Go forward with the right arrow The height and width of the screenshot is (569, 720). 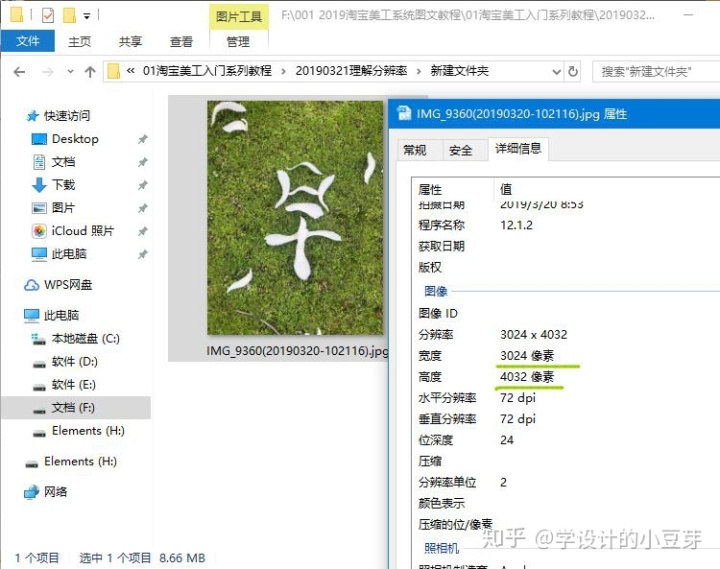pyautogui.click(x=47, y=72)
